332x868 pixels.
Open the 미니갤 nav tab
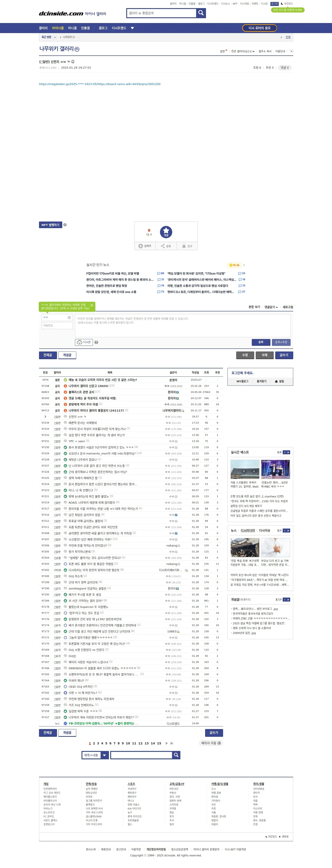pos(73,28)
